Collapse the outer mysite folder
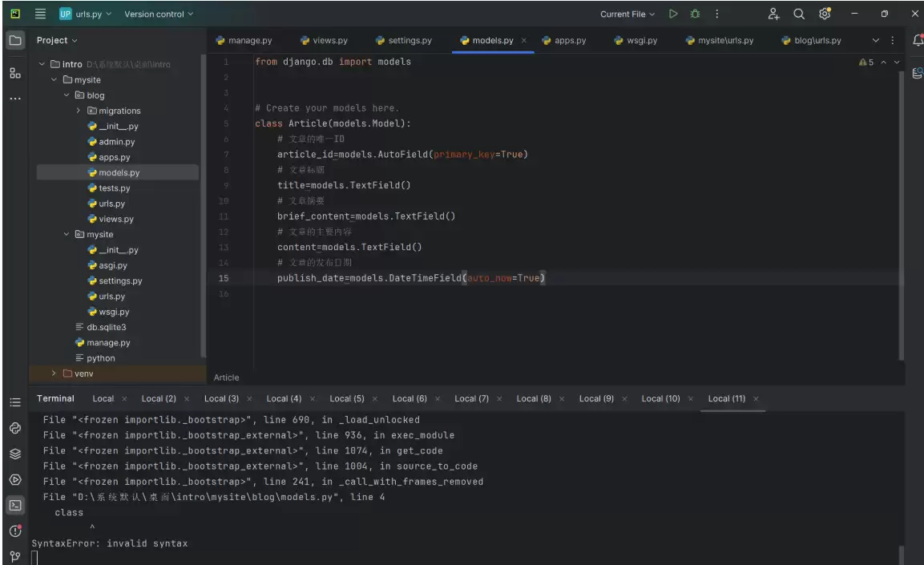The image size is (924, 565). click(x=54, y=79)
